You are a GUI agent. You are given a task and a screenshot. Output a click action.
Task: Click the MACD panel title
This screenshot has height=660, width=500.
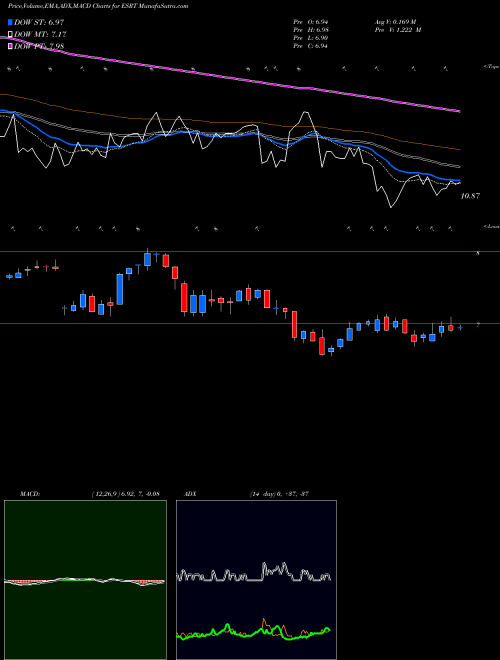(x=30, y=494)
